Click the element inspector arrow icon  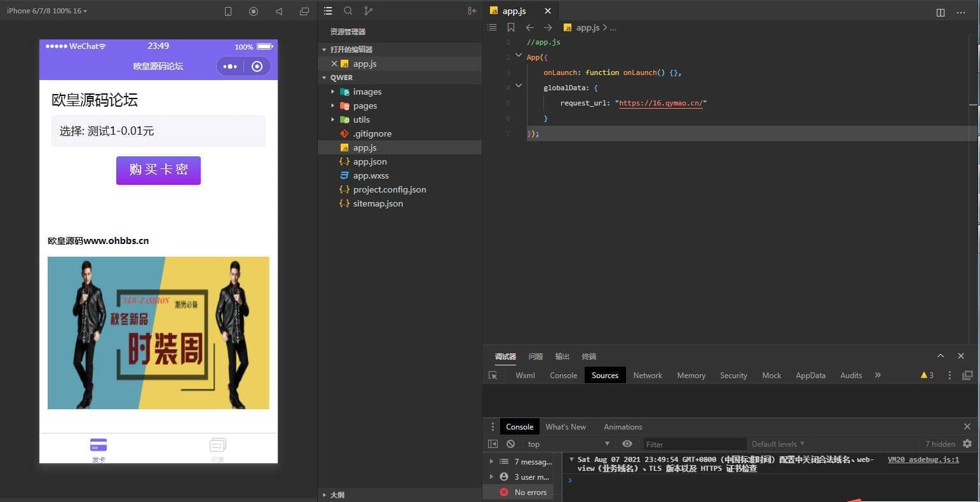[493, 376]
